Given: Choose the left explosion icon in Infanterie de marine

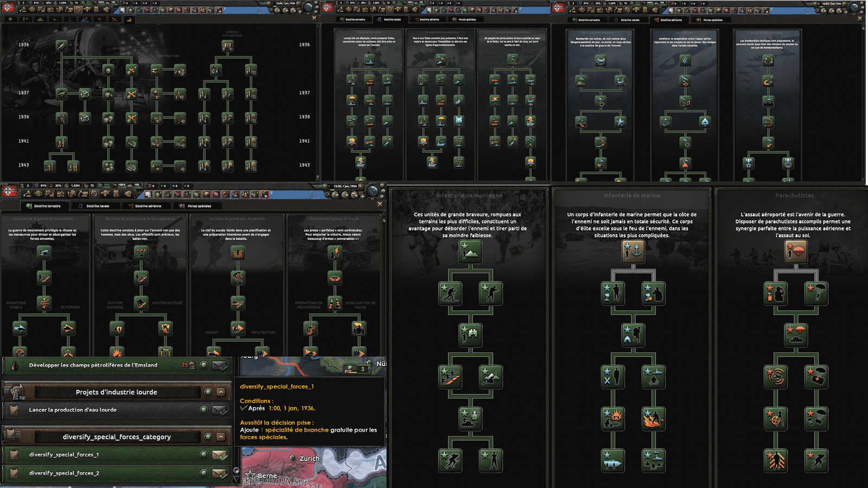Looking at the screenshot, I should (x=612, y=418).
